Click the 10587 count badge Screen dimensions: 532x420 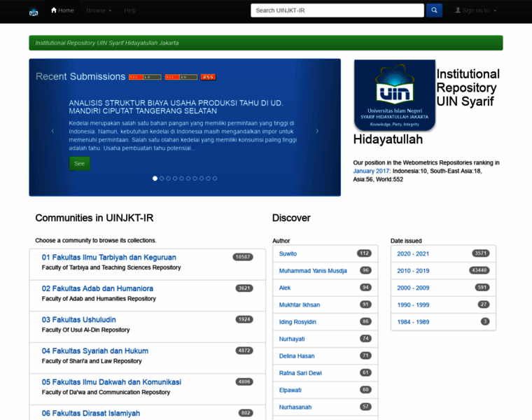point(243,257)
